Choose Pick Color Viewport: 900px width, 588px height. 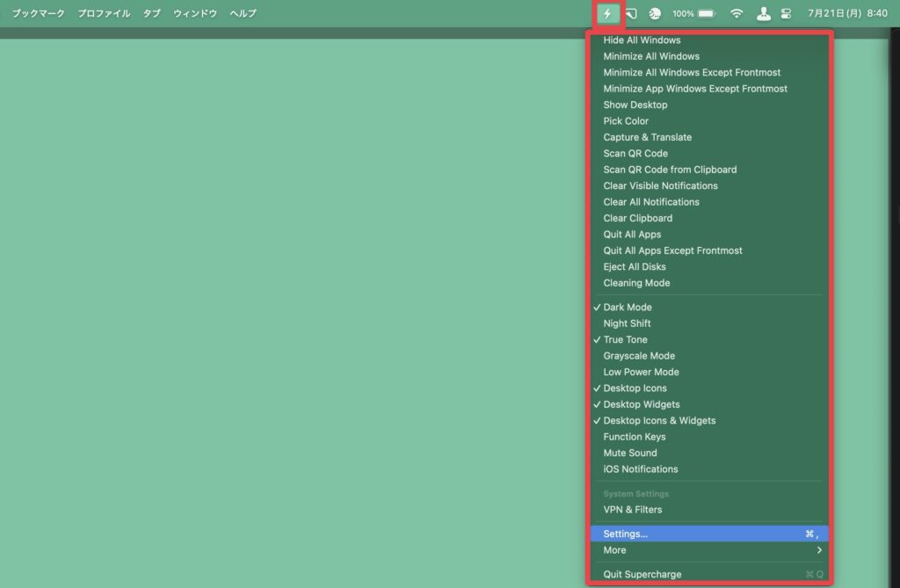(x=709, y=121)
